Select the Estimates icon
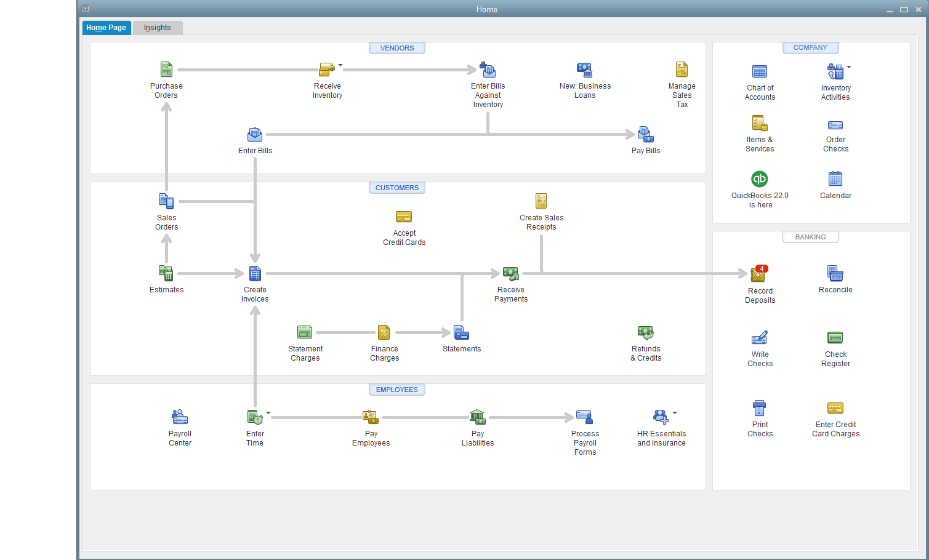929x560 pixels. click(x=166, y=273)
